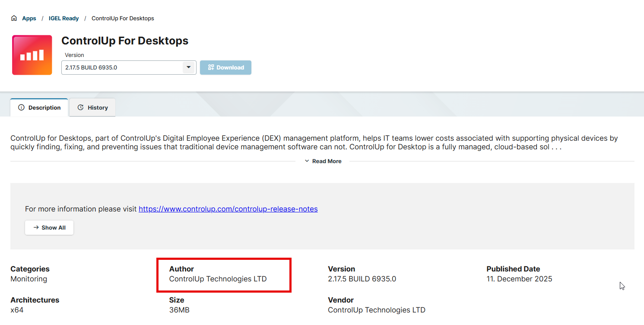Click the info icon on Description tab
This screenshot has height=325, width=644.
coord(21,107)
